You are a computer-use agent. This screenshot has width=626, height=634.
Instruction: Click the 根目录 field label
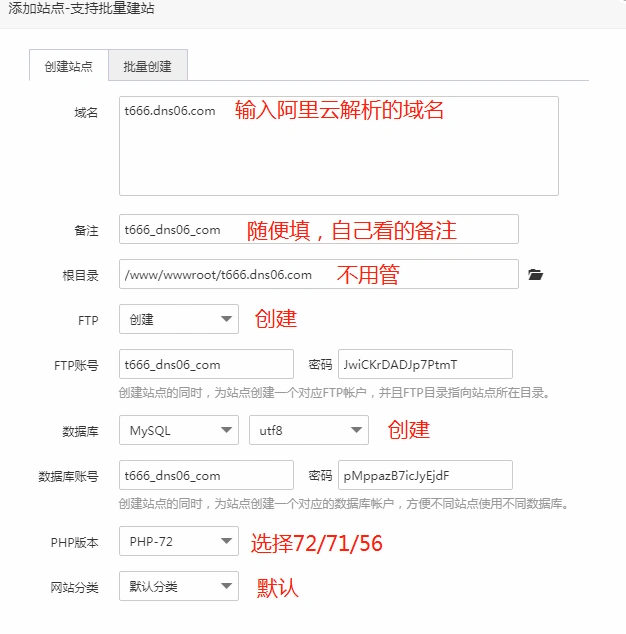[80, 276]
